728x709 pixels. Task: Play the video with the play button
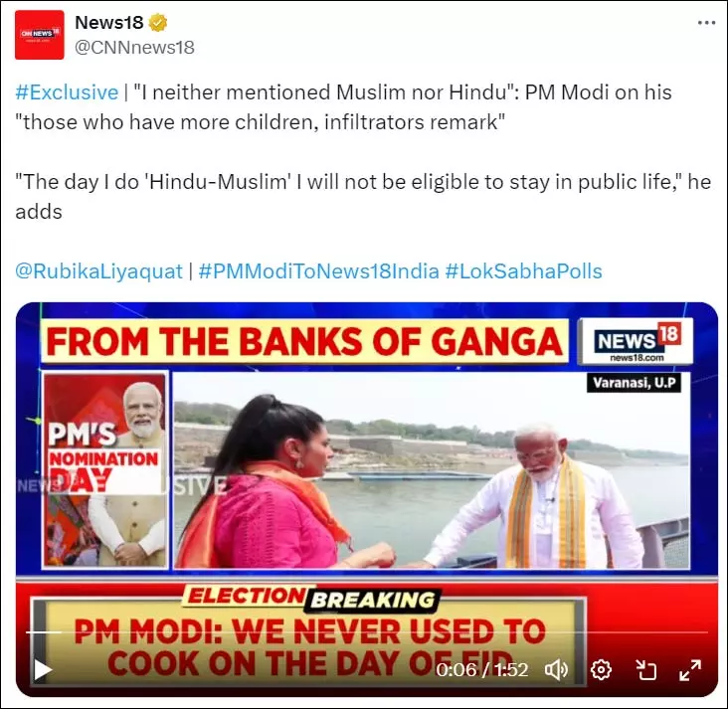(42, 670)
